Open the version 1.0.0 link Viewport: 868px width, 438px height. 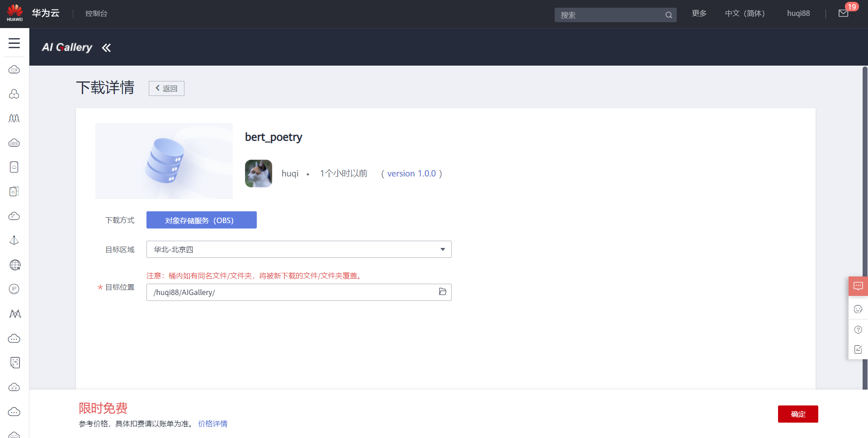click(411, 174)
